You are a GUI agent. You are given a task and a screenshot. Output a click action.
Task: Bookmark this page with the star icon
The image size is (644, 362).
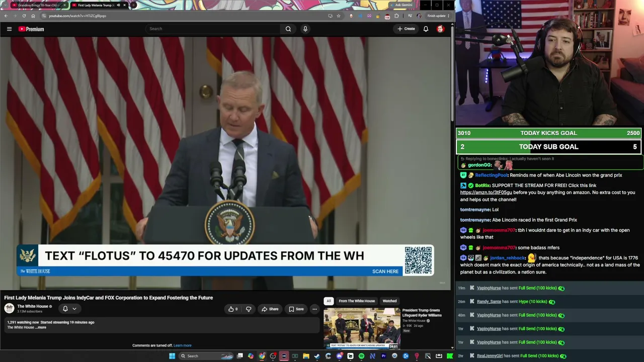(x=338, y=16)
